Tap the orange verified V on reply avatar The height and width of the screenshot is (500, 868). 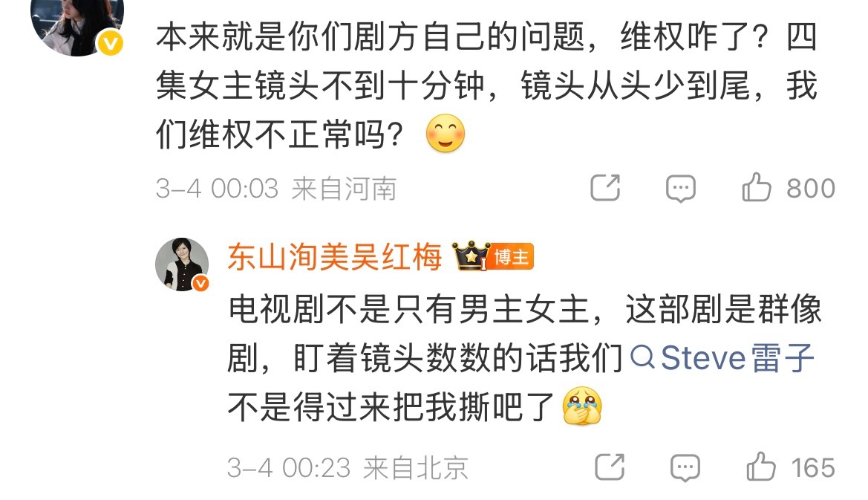click(200, 284)
